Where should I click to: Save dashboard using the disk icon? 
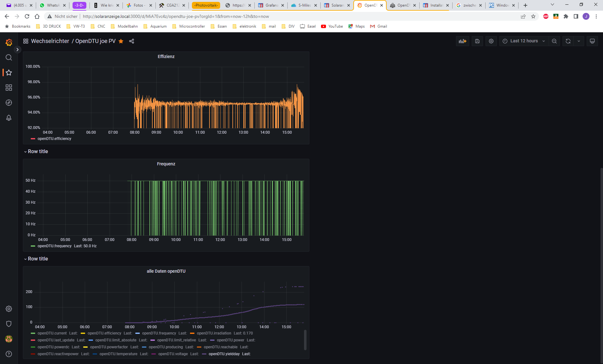click(477, 41)
